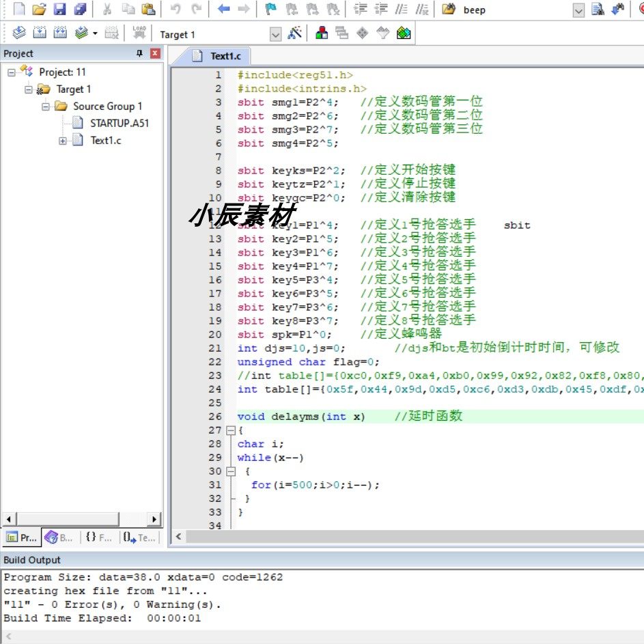This screenshot has height=644, width=644.
Task: Open the Target 1 selection dropdown
Action: [x=276, y=34]
